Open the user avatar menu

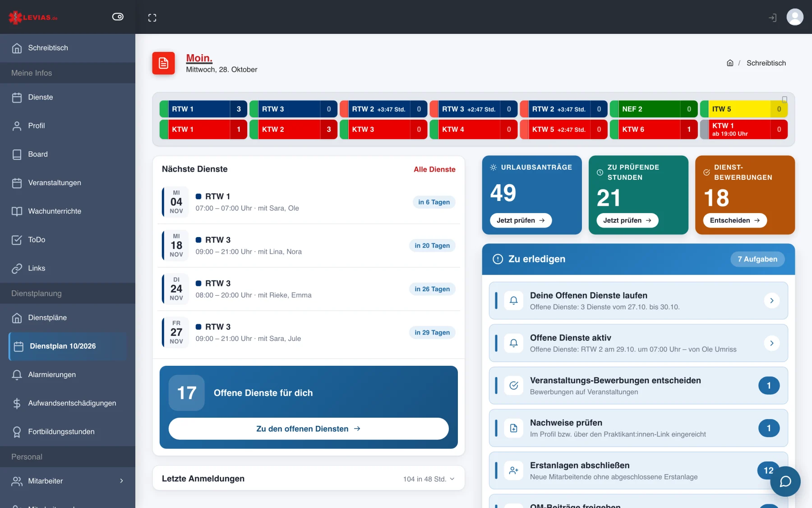click(795, 17)
